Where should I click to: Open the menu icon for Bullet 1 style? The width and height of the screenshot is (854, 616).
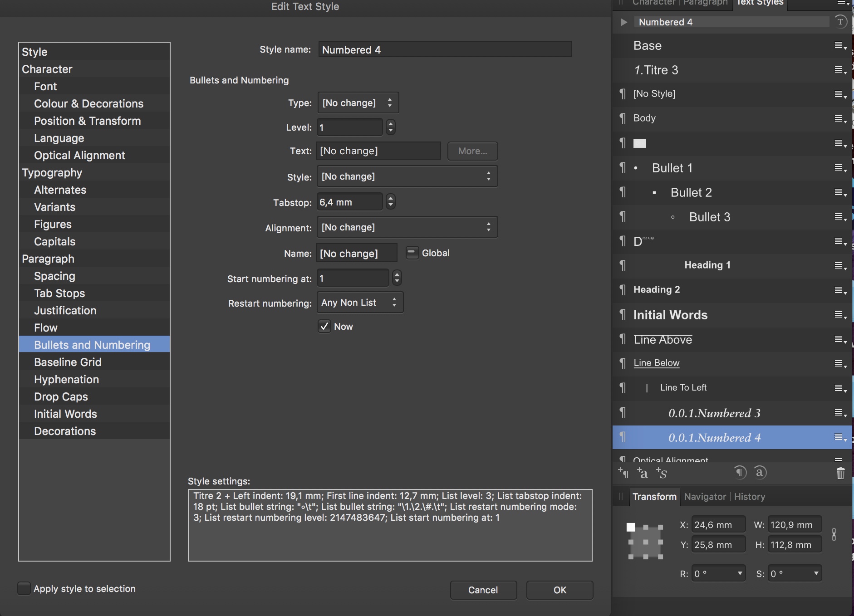coord(840,168)
